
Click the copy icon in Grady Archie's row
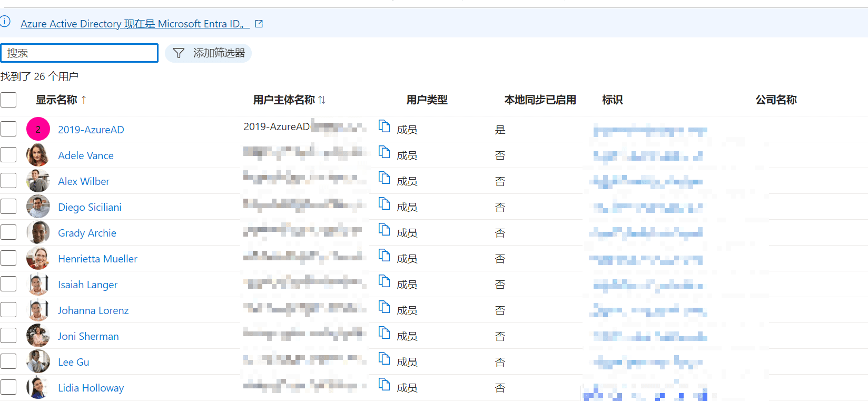click(384, 230)
